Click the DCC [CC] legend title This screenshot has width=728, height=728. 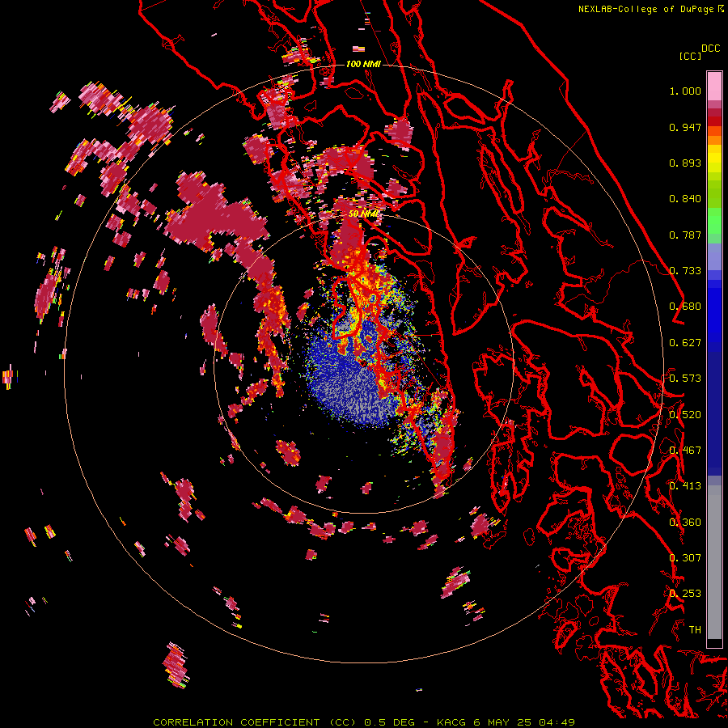point(699,52)
